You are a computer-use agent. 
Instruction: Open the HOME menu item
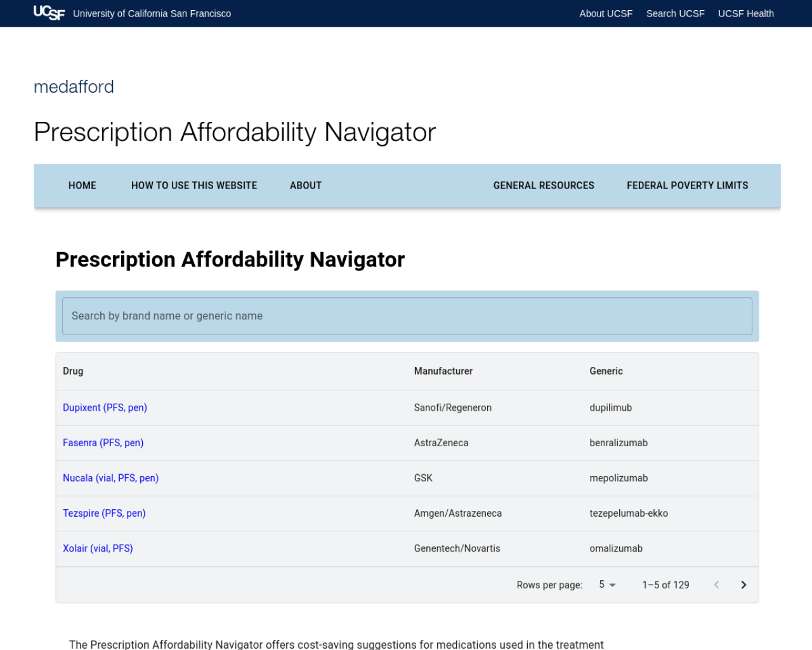82,185
